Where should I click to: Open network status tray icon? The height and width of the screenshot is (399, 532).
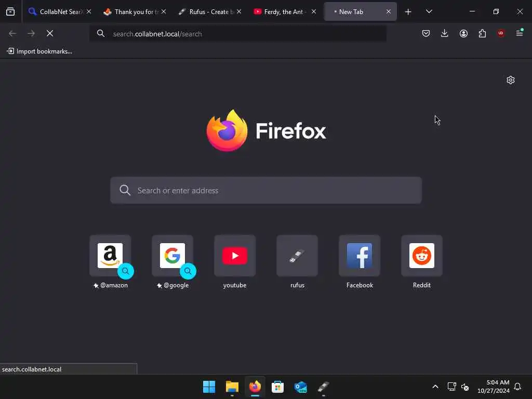coord(451,387)
